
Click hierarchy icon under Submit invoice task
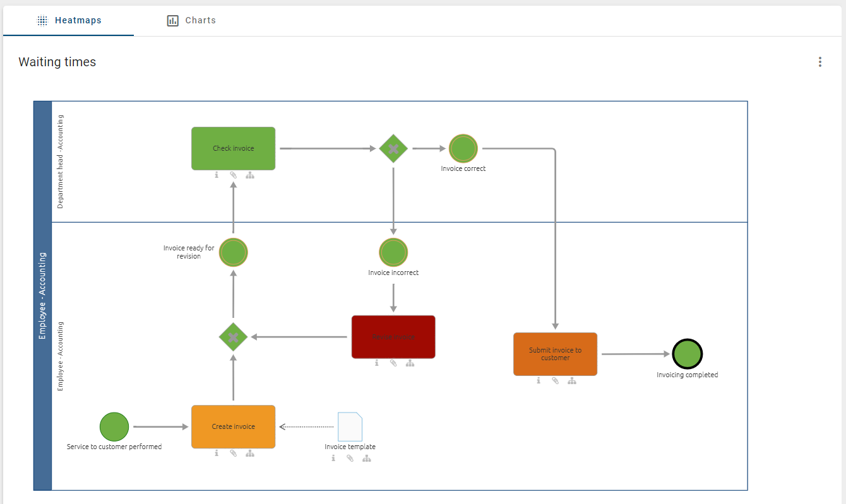572,381
